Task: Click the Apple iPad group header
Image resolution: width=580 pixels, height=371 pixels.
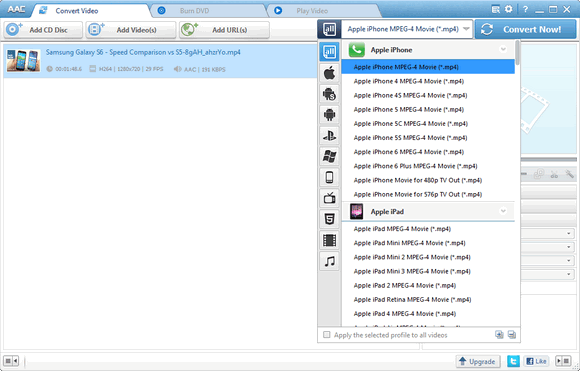Action: coord(428,212)
